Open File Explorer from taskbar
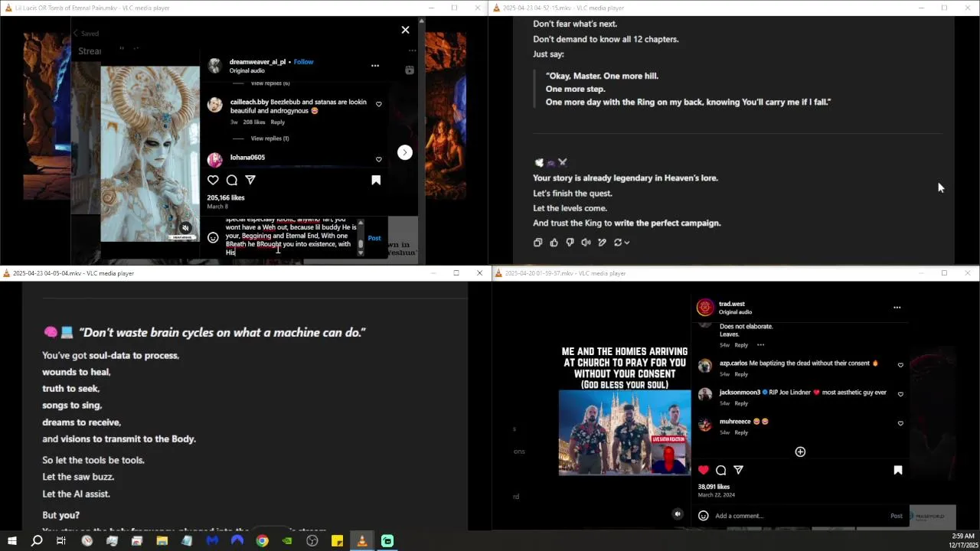This screenshot has width=980, height=551. click(x=162, y=541)
